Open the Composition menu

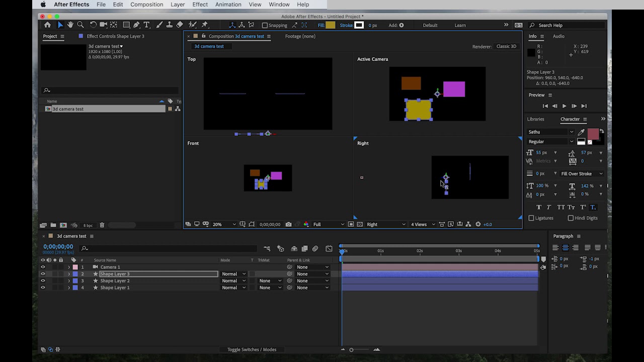pos(146,5)
